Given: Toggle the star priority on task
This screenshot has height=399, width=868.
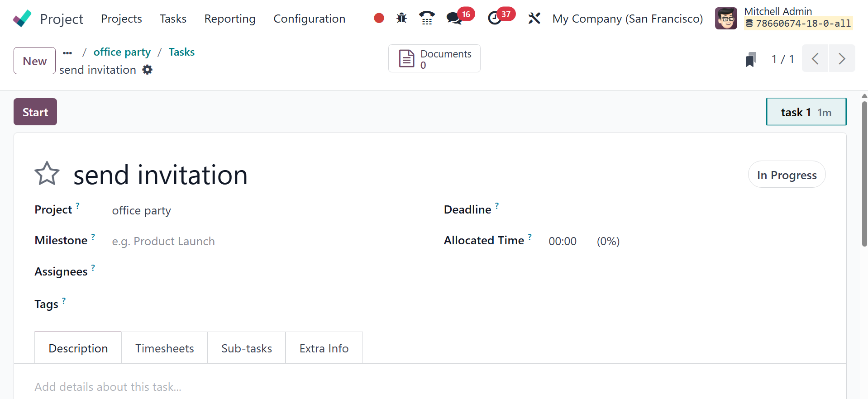Looking at the screenshot, I should [47, 174].
